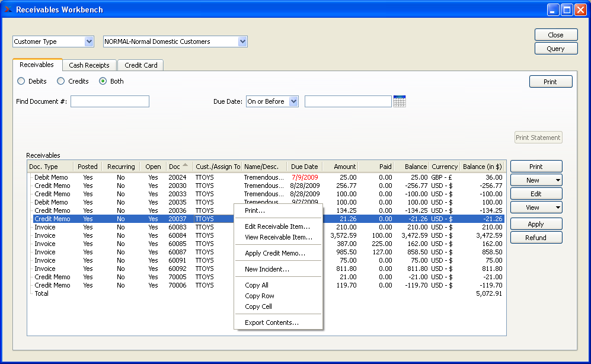This screenshot has width=591, height=364.
Task: Maximize the Receivables Workbench window
Action: coord(566,9)
